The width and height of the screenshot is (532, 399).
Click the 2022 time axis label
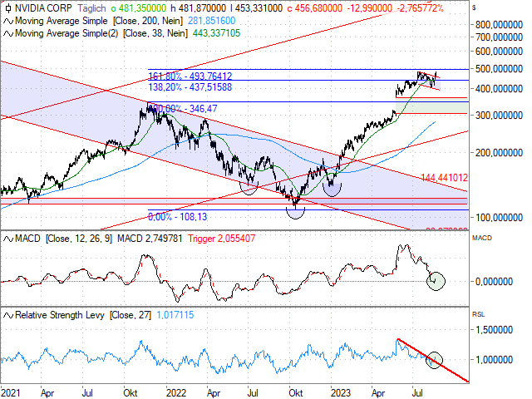(x=176, y=393)
